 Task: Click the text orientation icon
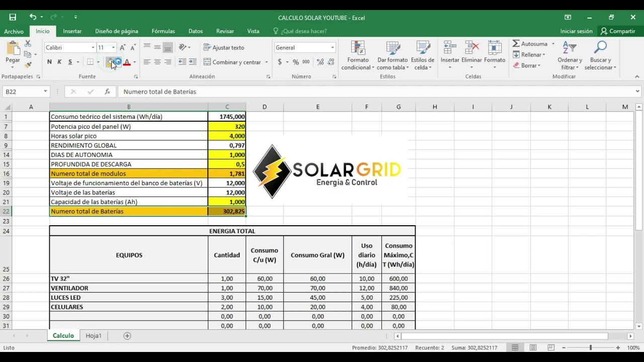pos(183,47)
